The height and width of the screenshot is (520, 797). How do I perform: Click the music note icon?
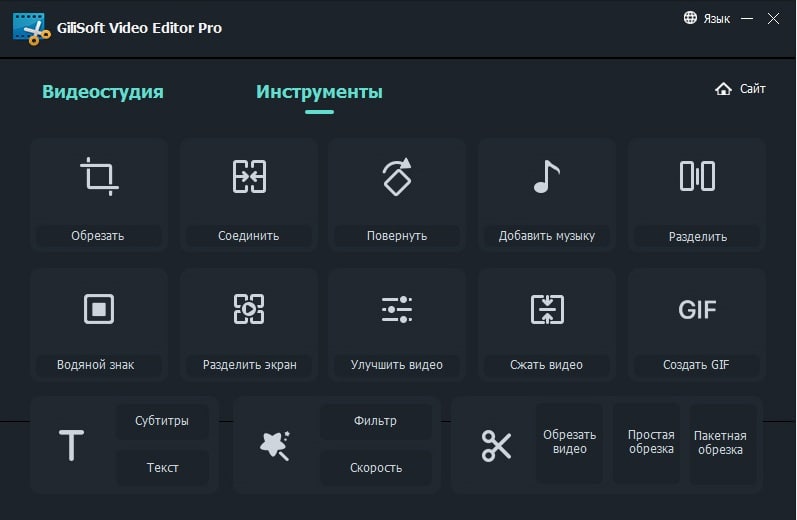tap(547, 176)
